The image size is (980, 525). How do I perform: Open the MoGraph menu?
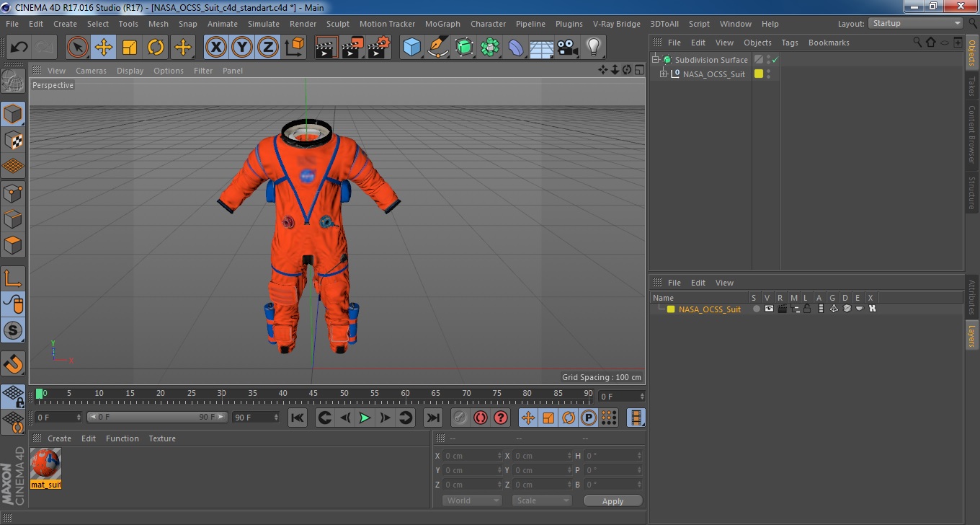[x=442, y=24]
